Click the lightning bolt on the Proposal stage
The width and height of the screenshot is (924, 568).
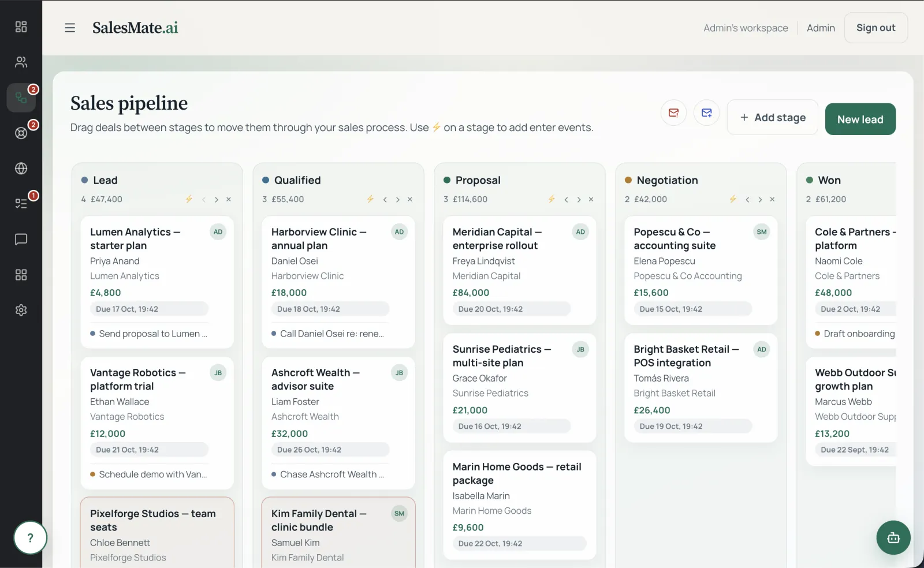pos(552,199)
